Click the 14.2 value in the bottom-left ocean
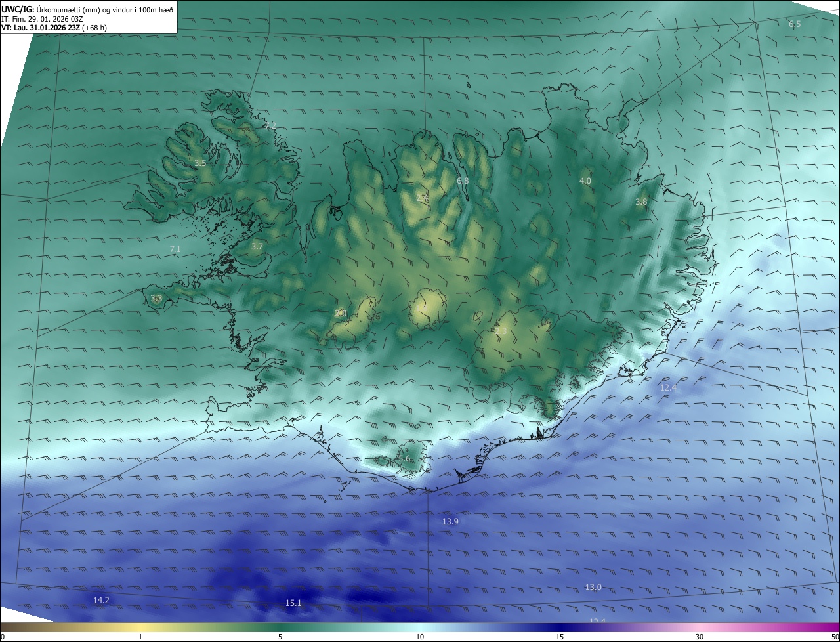840x642 pixels. (101, 600)
